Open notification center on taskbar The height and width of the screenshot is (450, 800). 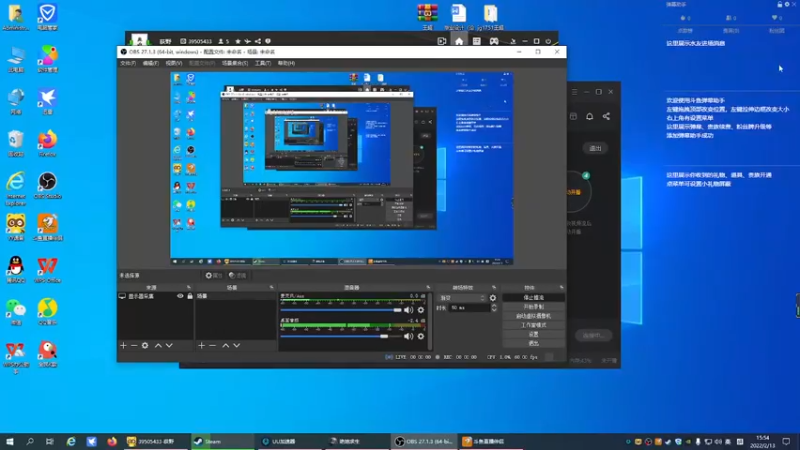point(786,441)
